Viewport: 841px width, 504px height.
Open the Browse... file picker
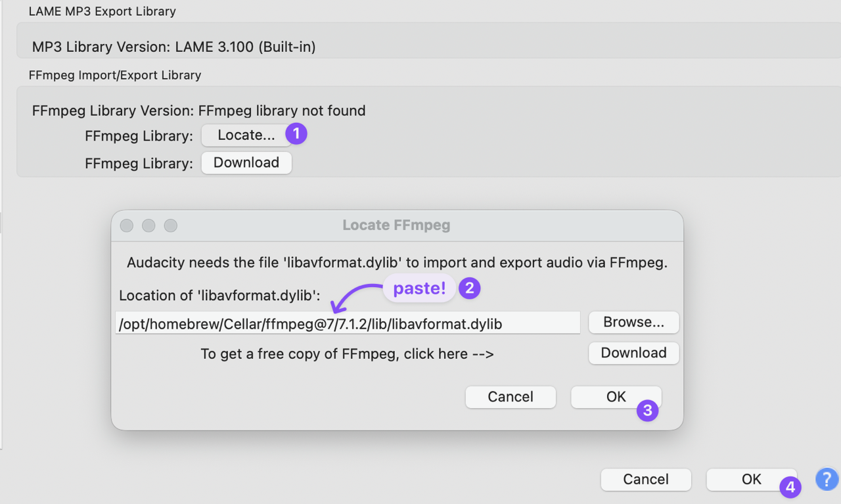coord(633,322)
